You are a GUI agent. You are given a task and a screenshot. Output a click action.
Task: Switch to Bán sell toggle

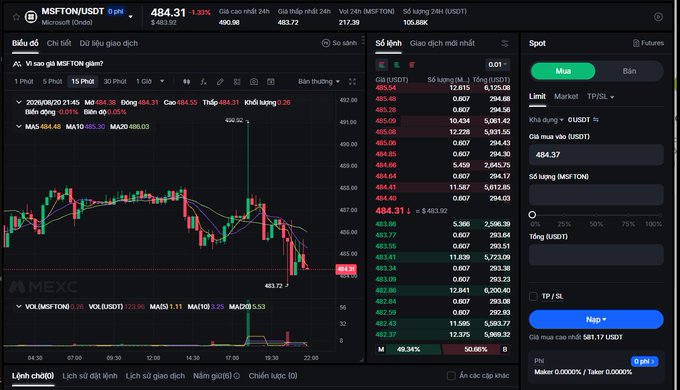click(x=629, y=71)
